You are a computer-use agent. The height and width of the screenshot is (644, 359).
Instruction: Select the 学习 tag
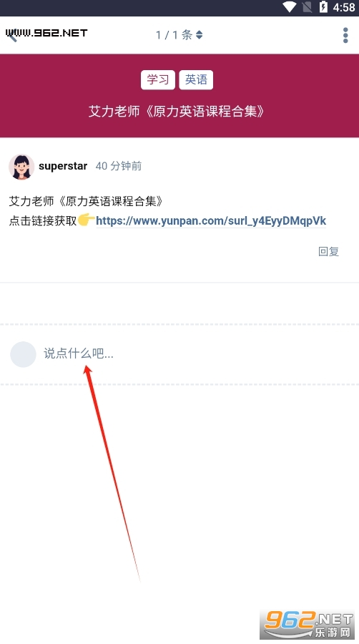click(158, 79)
